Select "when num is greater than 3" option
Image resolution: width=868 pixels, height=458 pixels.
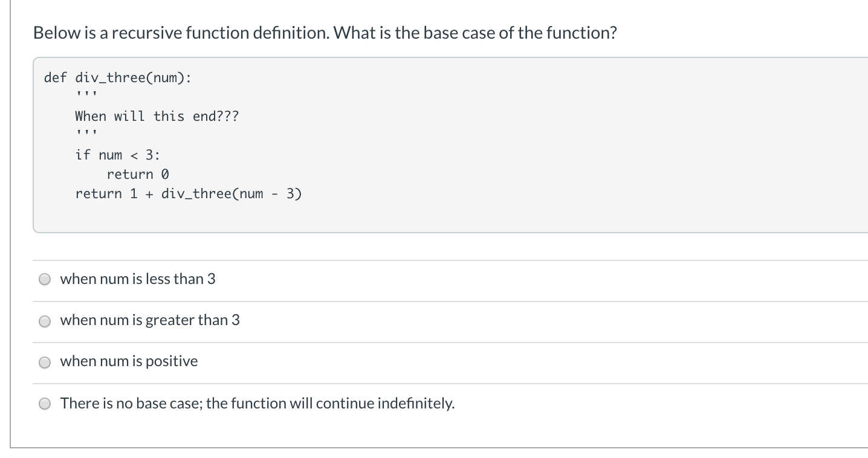(44, 321)
